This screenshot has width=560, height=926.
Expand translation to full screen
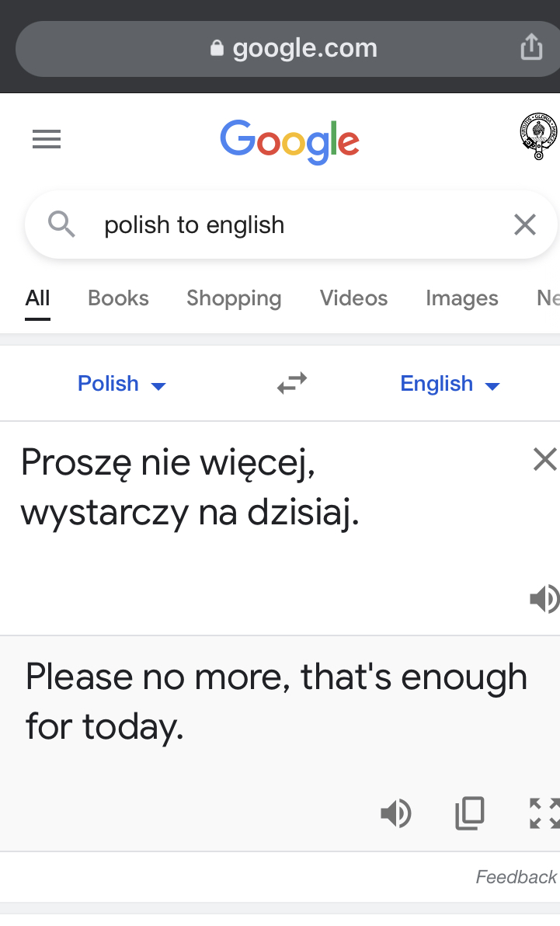pos(544,813)
